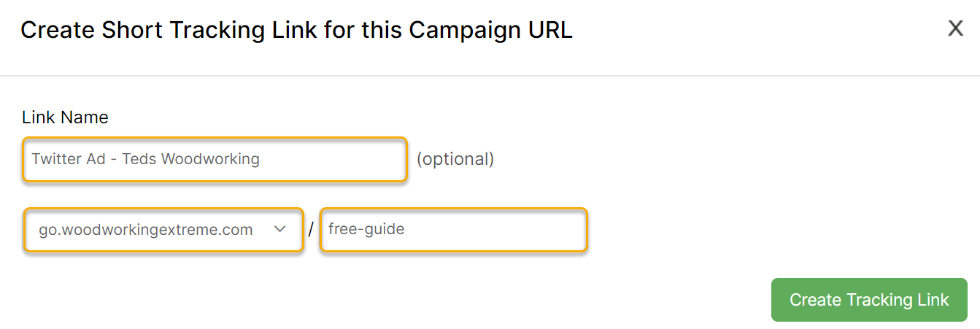Submit form via green Create Tracking Link

tap(869, 300)
